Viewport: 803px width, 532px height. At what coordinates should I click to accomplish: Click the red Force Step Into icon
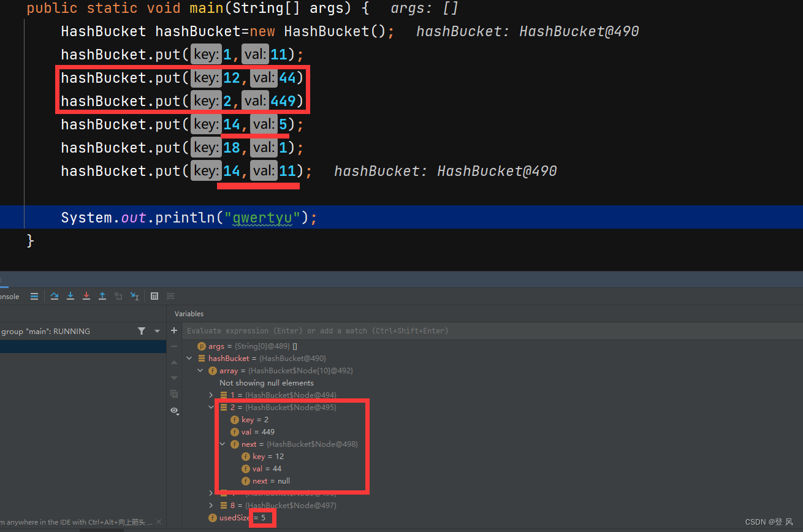click(86, 296)
